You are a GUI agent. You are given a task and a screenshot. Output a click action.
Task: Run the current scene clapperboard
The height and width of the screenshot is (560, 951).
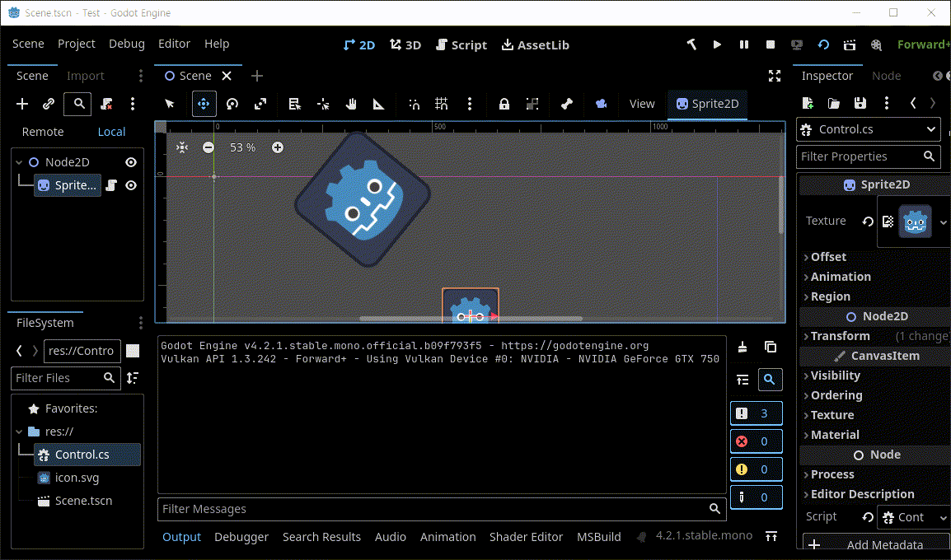tap(850, 44)
